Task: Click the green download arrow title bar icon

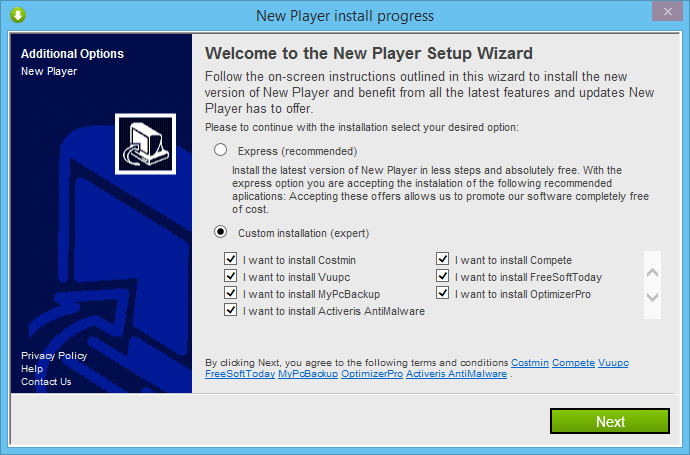Action: point(18,15)
